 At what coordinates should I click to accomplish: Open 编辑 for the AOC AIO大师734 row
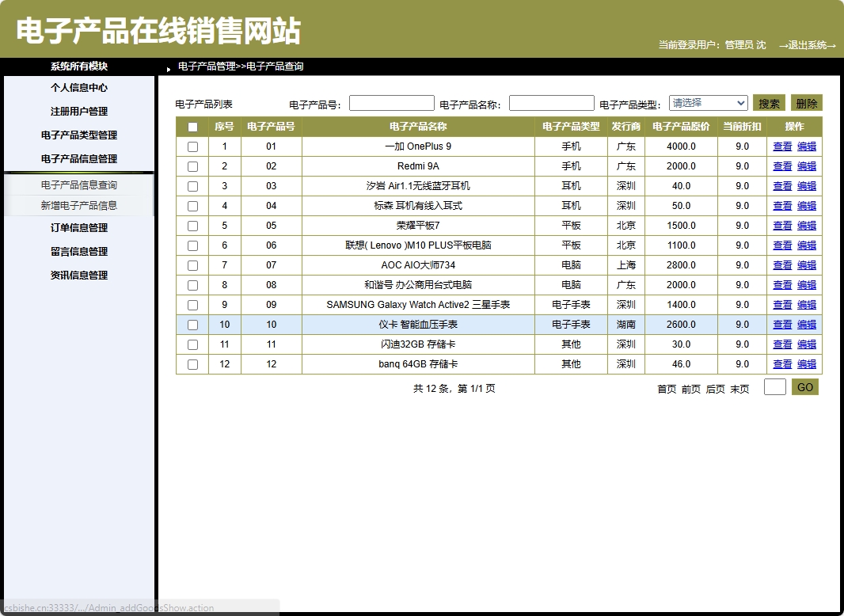tap(806, 264)
